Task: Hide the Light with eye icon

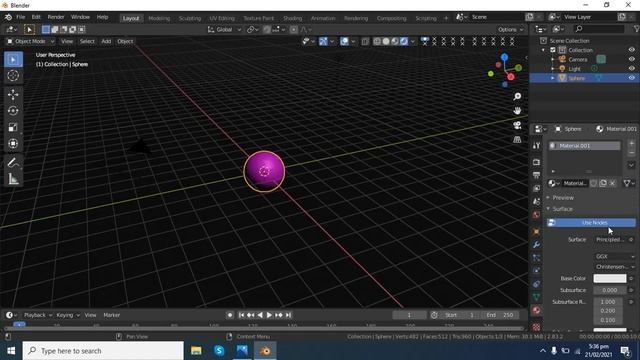Action: click(x=631, y=69)
